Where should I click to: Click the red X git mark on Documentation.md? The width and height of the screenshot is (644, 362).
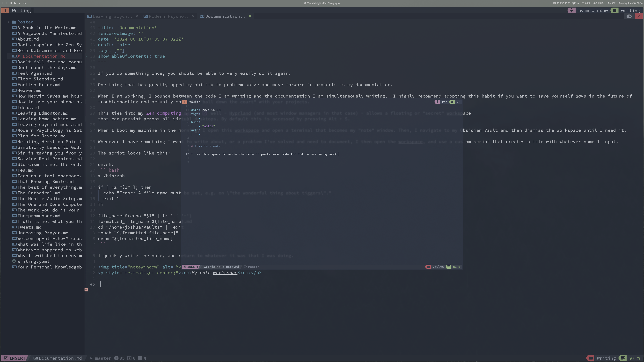[x=19, y=56]
